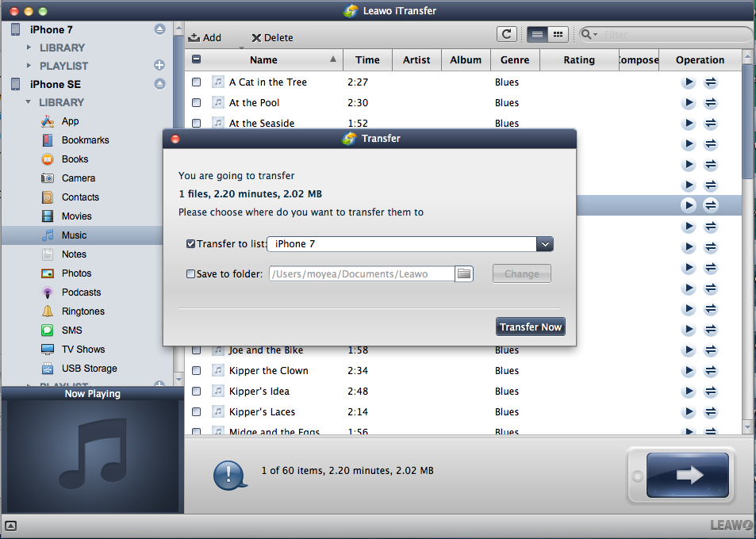Enable the Save to folder checkbox

pyautogui.click(x=190, y=274)
